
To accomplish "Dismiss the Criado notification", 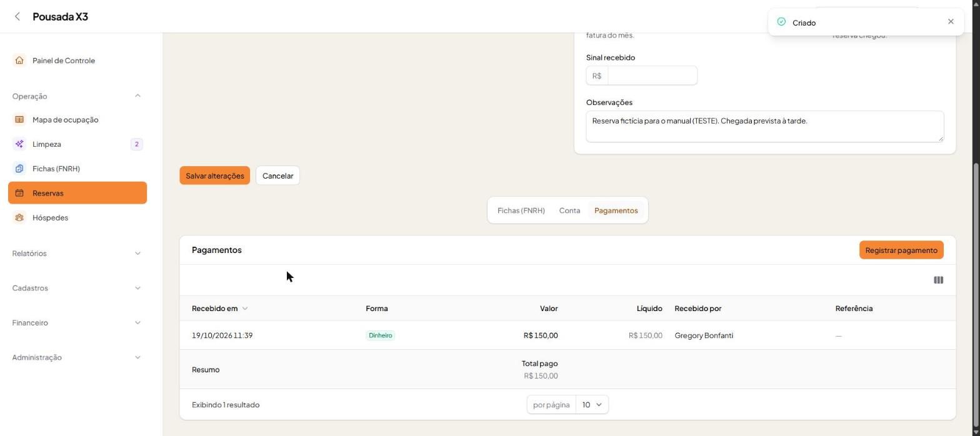I will (x=951, y=22).
